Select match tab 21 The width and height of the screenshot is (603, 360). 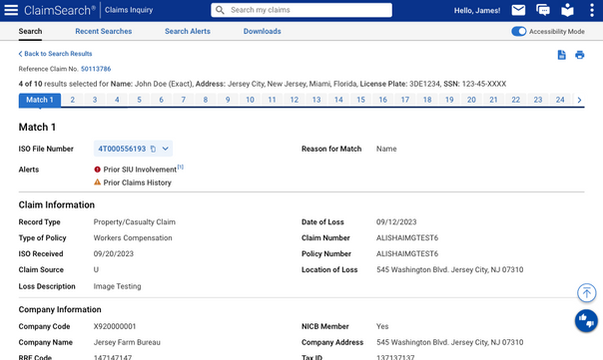tap(493, 100)
